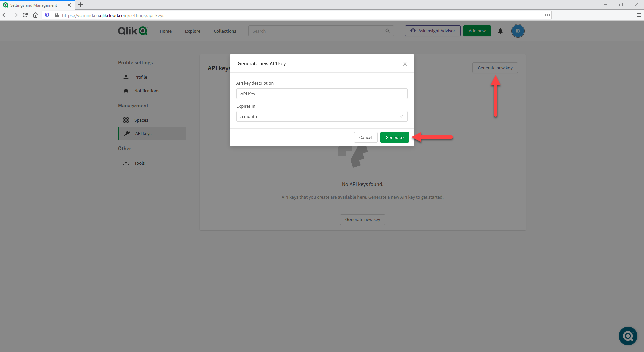Viewport: 644px width, 352px height.
Task: Click Generate new key below empty message
Action: click(363, 220)
